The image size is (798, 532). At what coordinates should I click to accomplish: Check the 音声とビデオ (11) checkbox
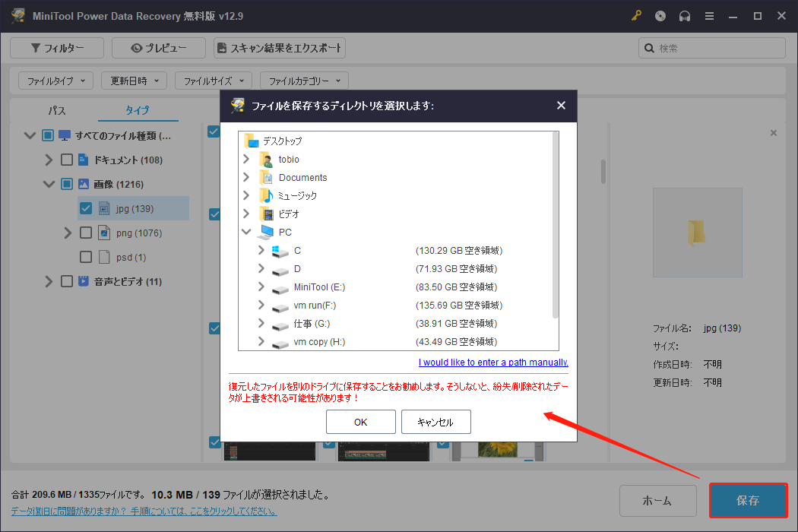pyautogui.click(x=67, y=281)
